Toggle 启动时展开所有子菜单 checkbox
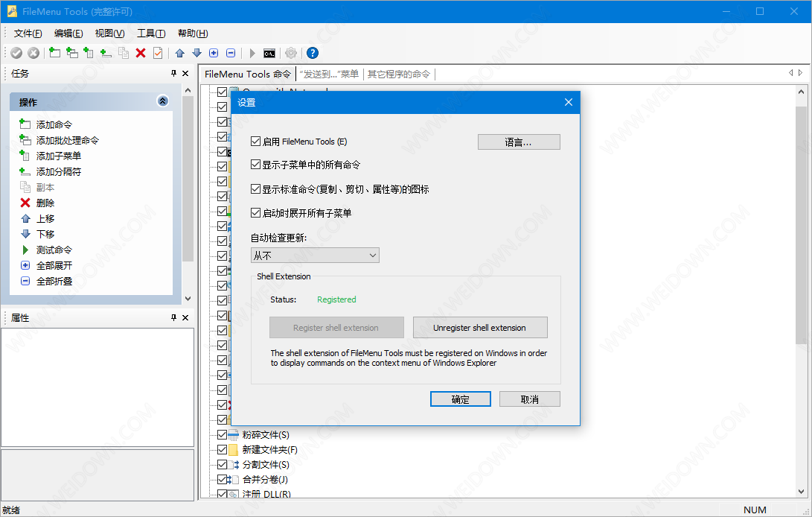The width and height of the screenshot is (812, 517). 255,212
